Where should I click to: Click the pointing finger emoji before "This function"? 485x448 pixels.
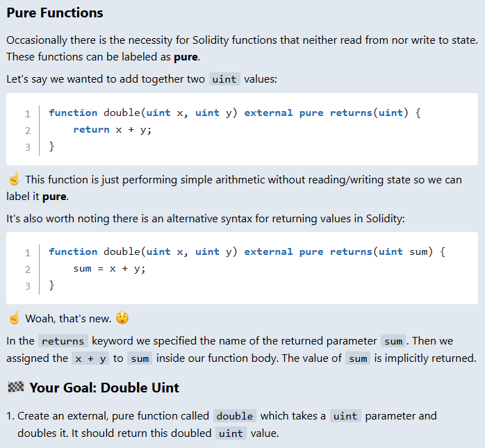[x=13, y=180]
